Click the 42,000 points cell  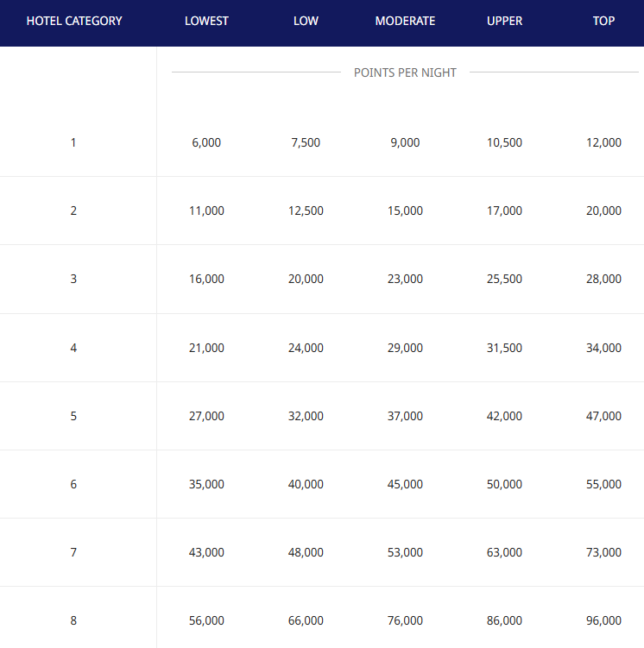point(504,416)
